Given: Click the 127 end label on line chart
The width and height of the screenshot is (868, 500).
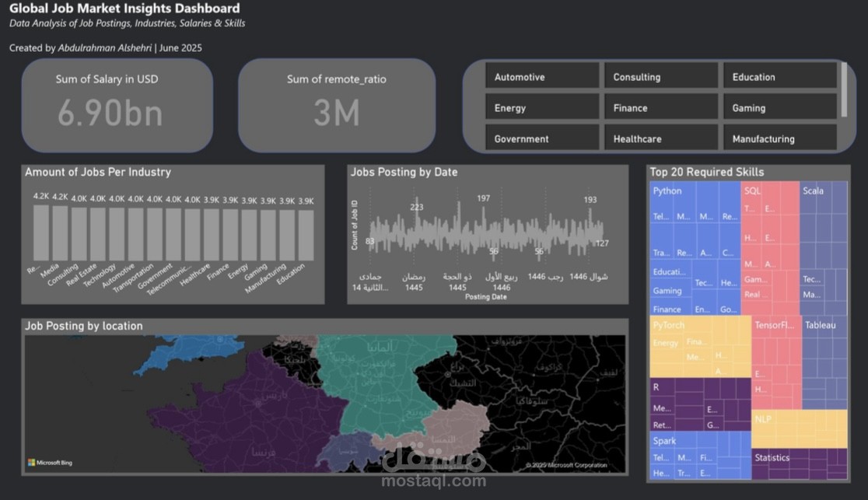Looking at the screenshot, I should tap(602, 243).
